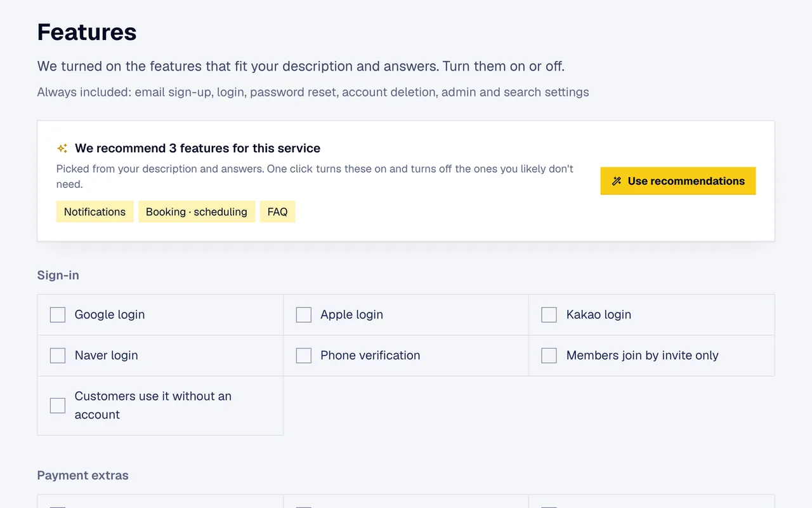Select the Notifications recommendation tag

coord(95,212)
